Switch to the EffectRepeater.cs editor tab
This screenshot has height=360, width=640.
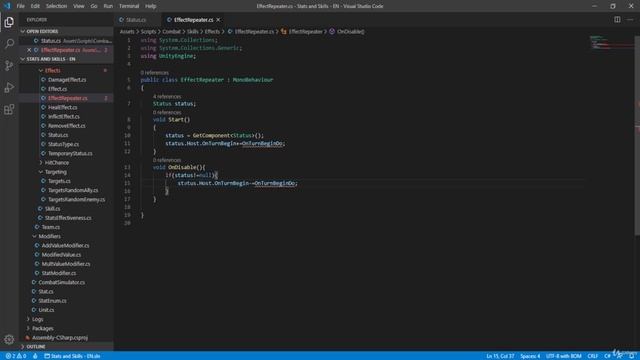[193, 20]
